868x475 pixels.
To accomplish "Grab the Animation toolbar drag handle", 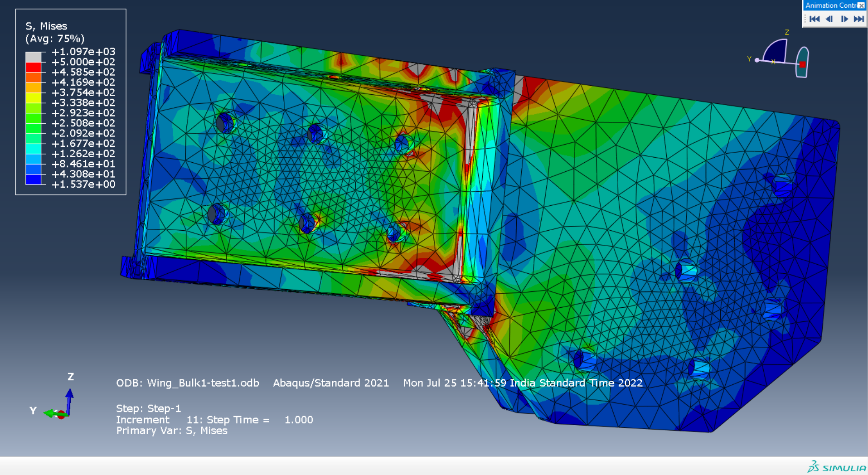I will point(805,19).
